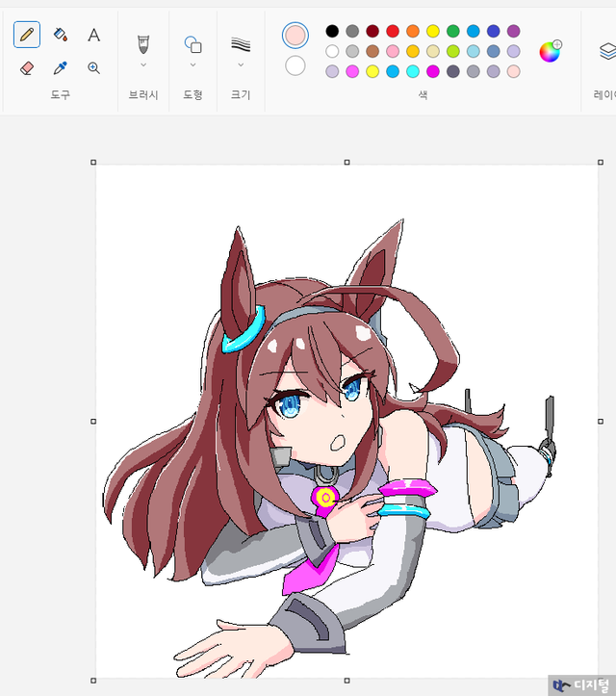Pick the rose pink swatch in second row

click(393, 51)
